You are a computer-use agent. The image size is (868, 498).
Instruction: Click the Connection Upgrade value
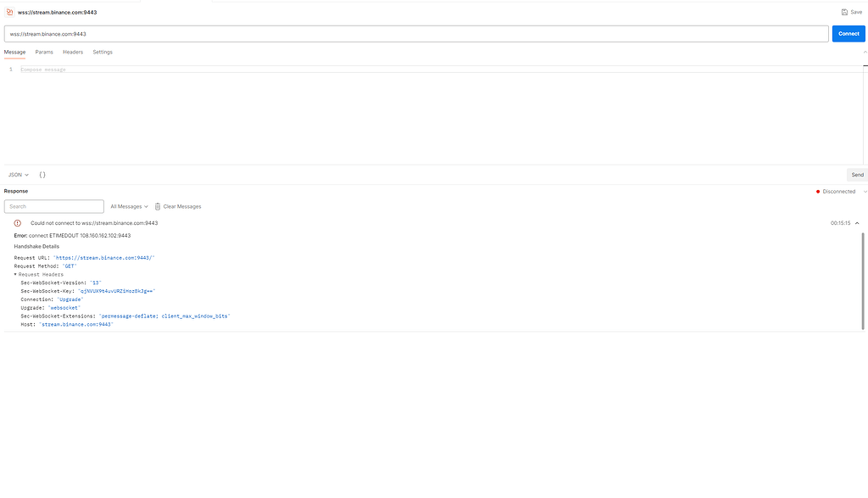[70, 299]
